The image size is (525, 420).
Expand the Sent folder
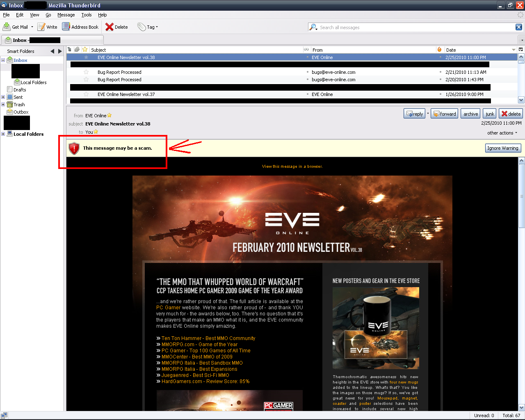pyautogui.click(x=3, y=97)
